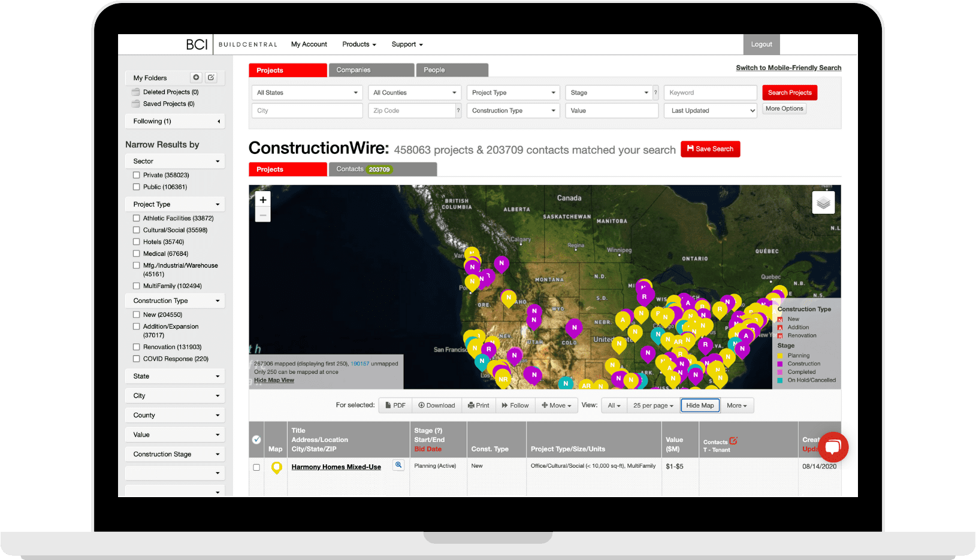Click the Harmony Homes map pin icon

276,467
